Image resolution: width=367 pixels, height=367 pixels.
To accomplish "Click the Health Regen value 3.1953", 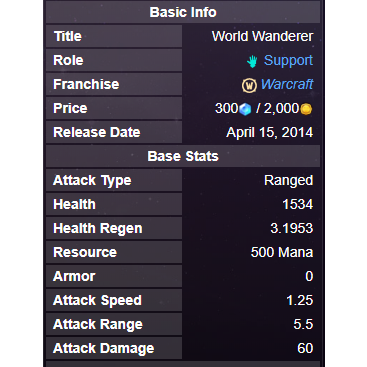I will tap(292, 228).
